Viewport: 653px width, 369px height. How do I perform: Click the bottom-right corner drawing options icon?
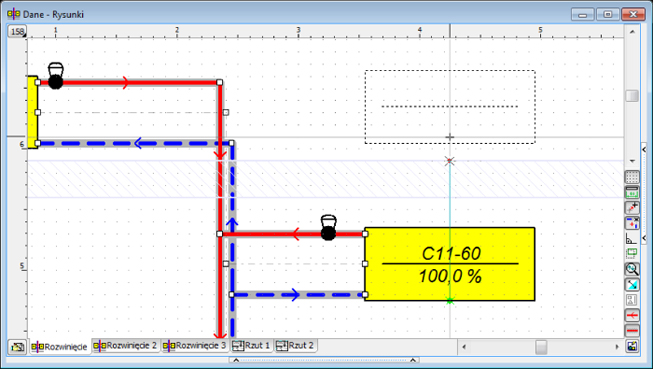point(632,347)
